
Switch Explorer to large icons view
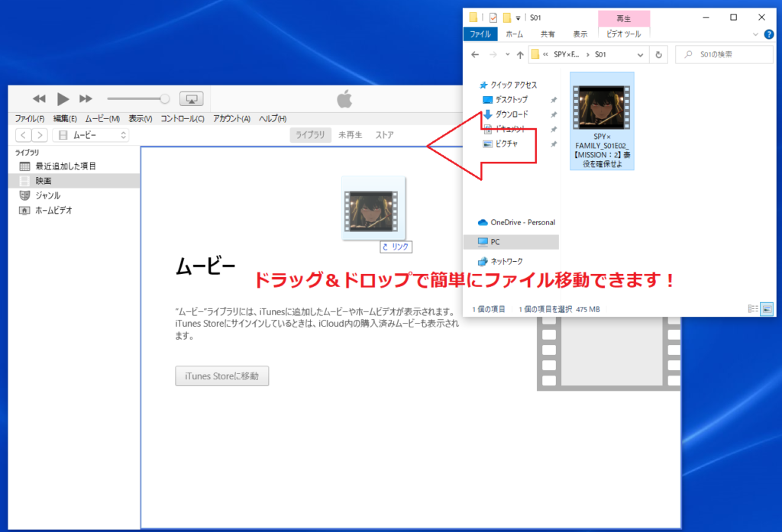(767, 309)
